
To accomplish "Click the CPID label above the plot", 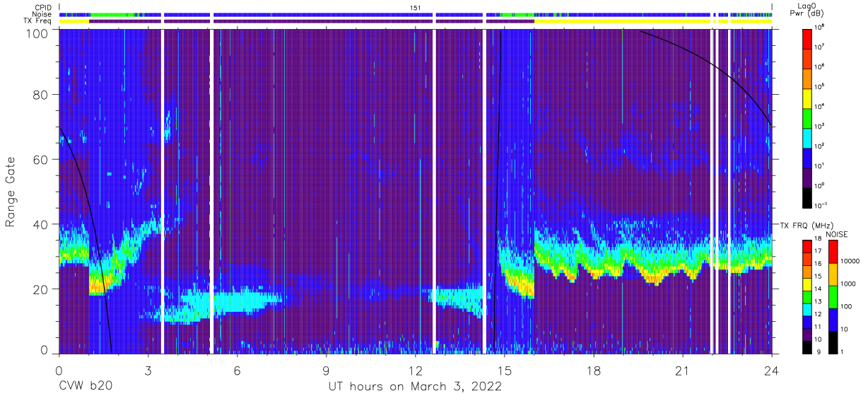I will [42, 8].
